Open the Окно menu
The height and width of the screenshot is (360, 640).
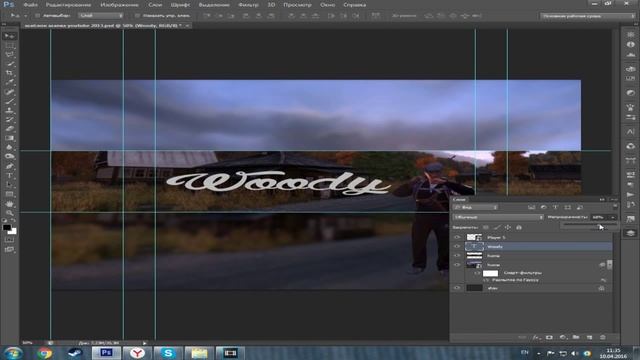tap(327, 5)
